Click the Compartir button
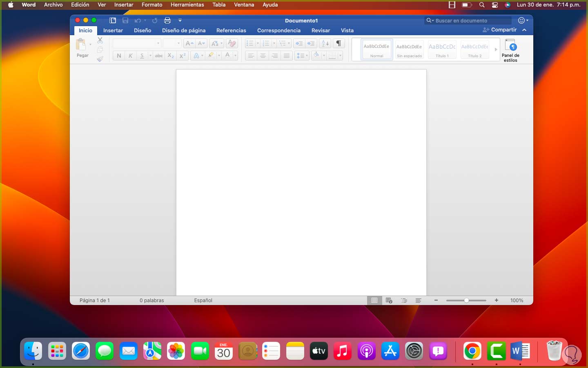Screen dimensions: 588x368 [500, 30]
